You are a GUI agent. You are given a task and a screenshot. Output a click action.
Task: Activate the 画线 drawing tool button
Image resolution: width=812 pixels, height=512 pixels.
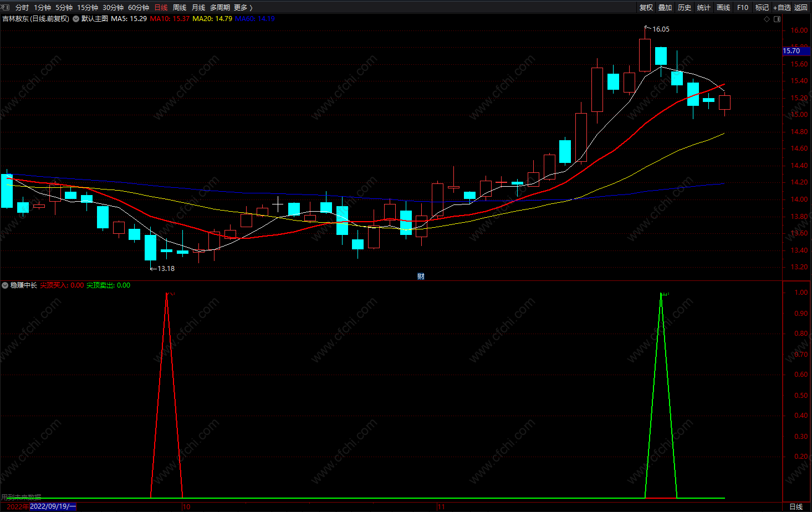tap(723, 7)
